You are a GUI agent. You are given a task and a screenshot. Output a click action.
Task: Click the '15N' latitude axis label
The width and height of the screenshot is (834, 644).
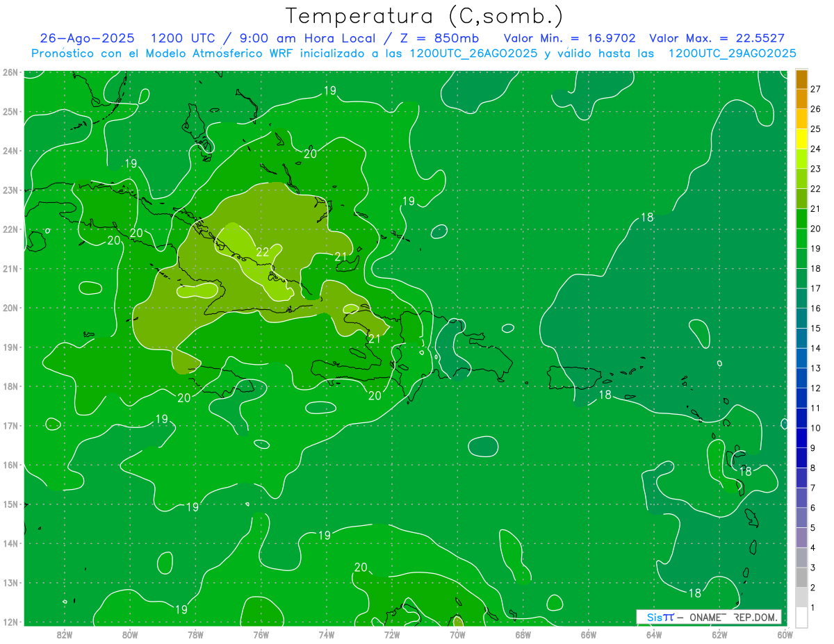pos(10,504)
